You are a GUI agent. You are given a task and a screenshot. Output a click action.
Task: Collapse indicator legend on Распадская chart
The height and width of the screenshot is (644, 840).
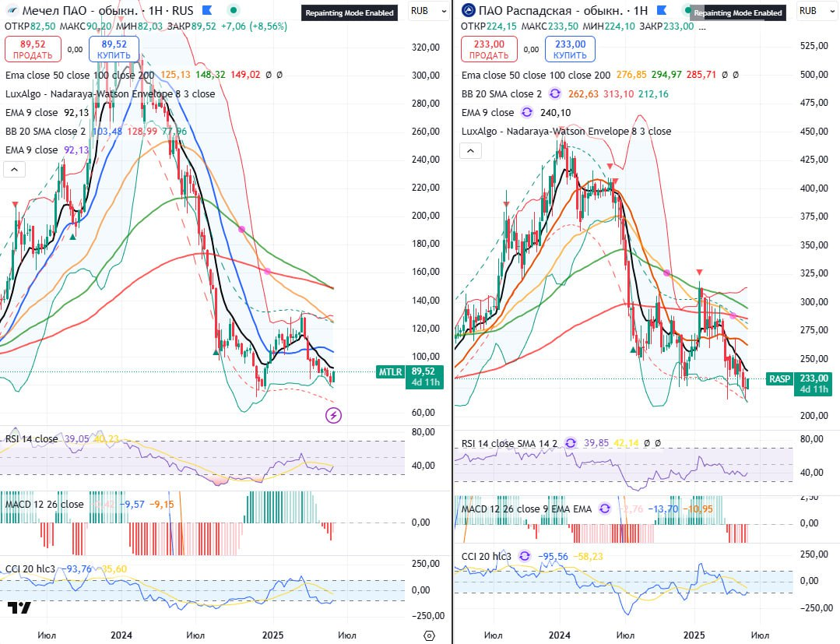[x=470, y=151]
